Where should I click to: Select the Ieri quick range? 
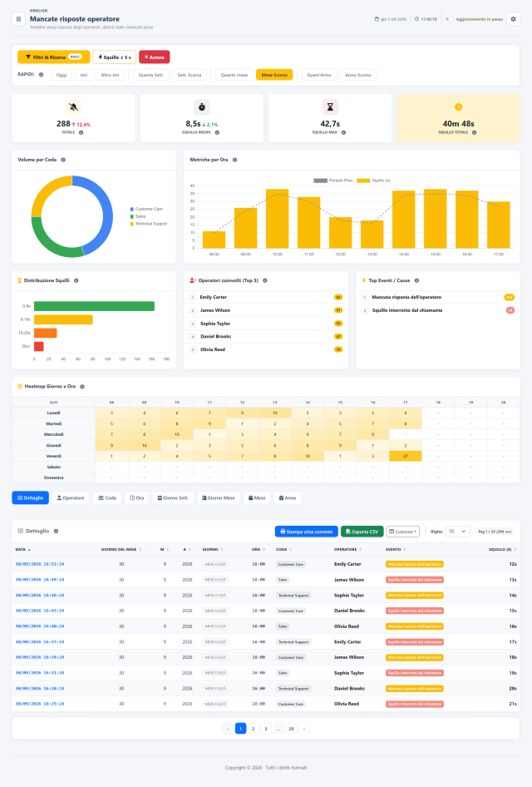pyautogui.click(x=84, y=75)
